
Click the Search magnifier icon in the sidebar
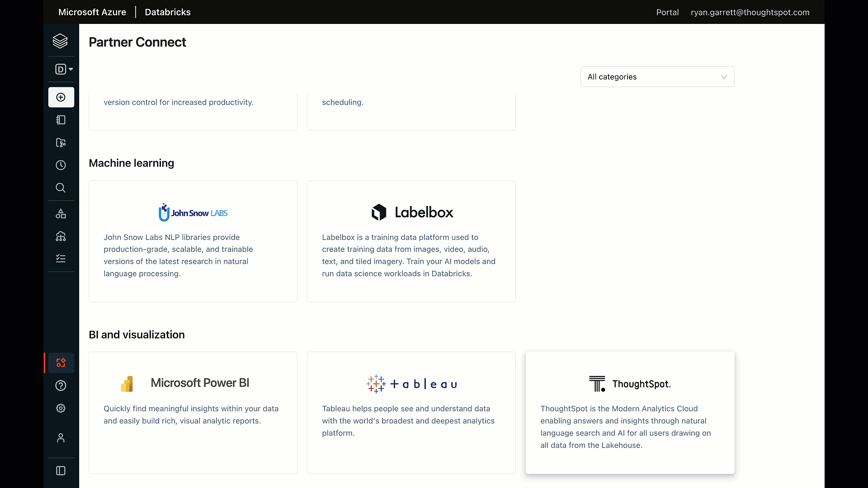(x=61, y=188)
